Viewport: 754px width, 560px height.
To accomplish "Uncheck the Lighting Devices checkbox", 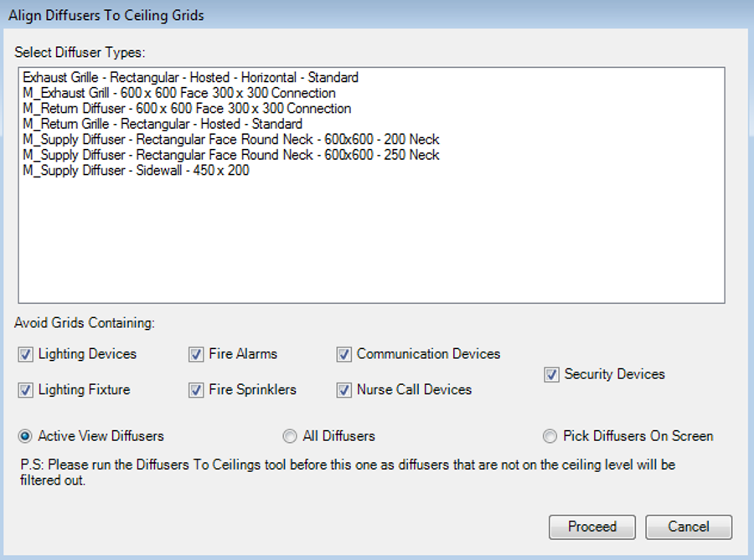I will coord(25,355).
